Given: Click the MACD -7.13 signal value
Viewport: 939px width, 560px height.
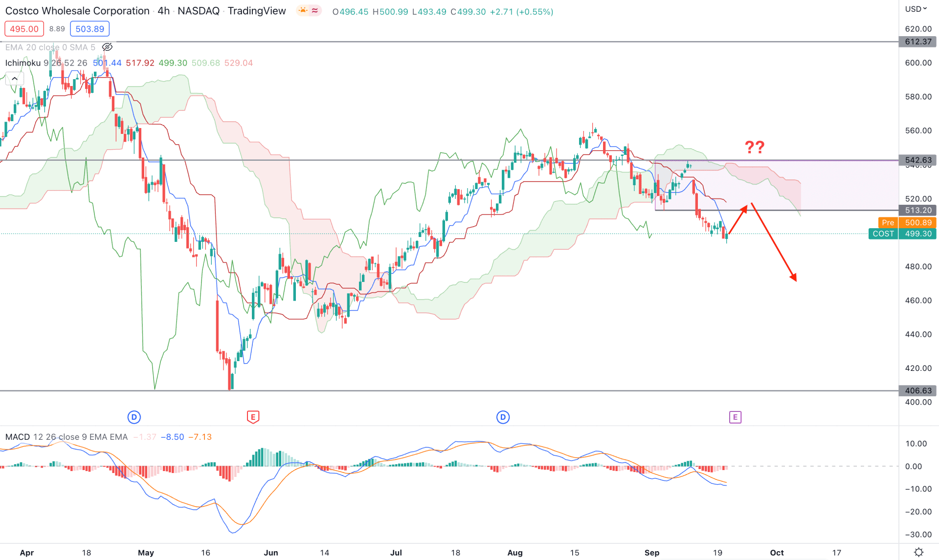Looking at the screenshot, I should pyautogui.click(x=200, y=437).
